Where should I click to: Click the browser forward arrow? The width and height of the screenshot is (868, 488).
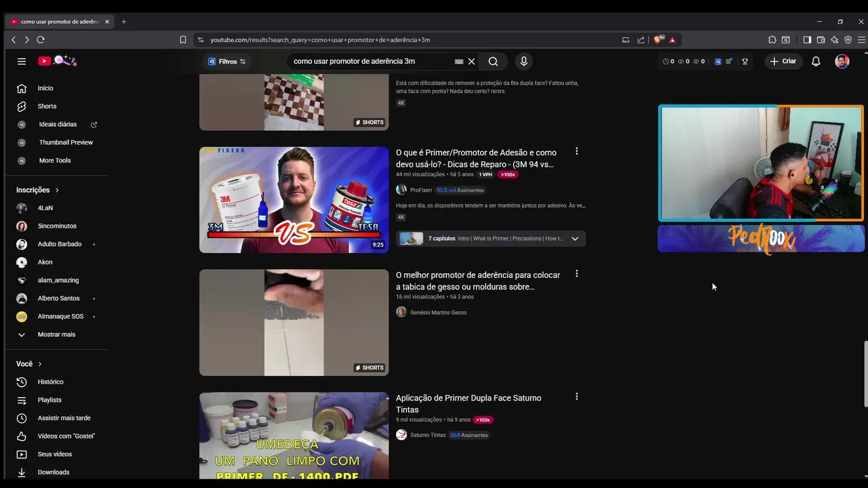tap(26, 40)
